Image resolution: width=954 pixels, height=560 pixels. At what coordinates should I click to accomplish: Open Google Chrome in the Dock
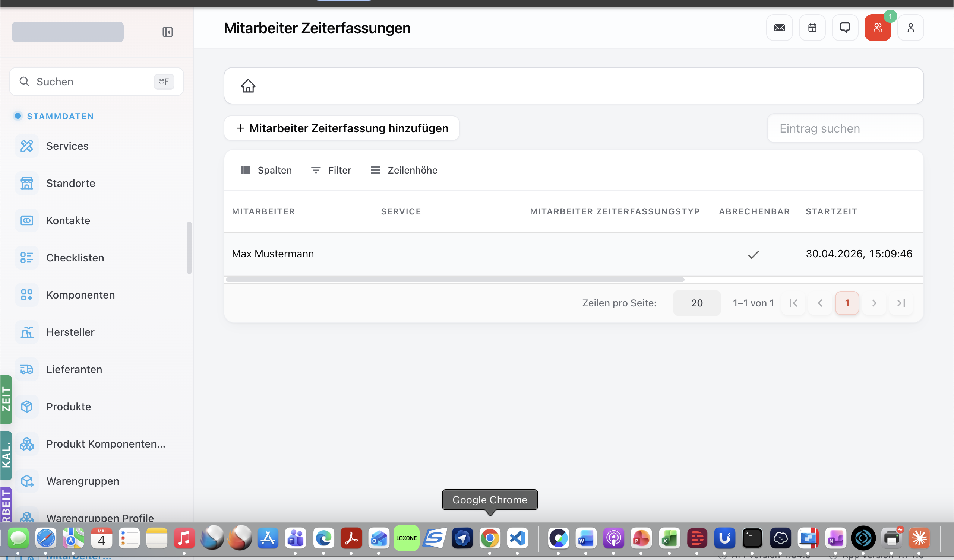pos(490,538)
